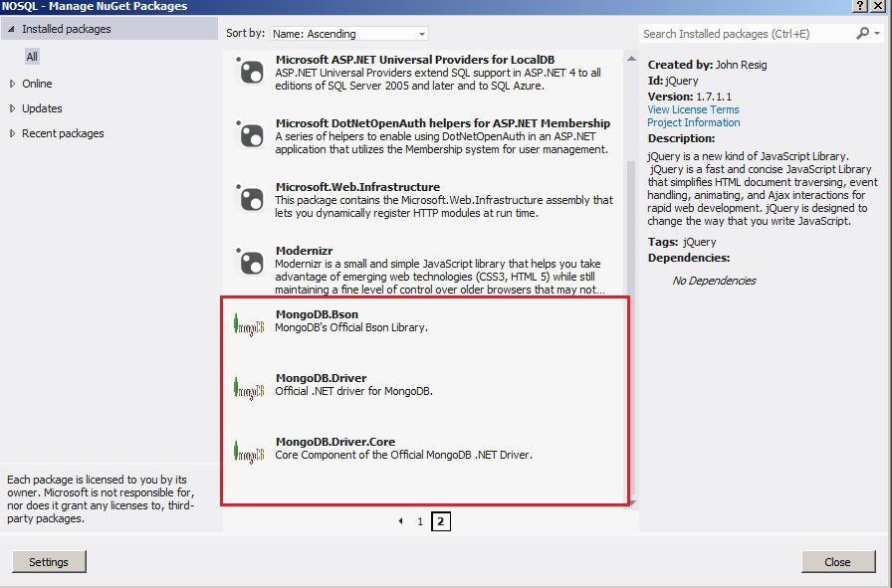892x588 pixels.
Task: Open the Sort by dropdown
Action: [x=349, y=34]
